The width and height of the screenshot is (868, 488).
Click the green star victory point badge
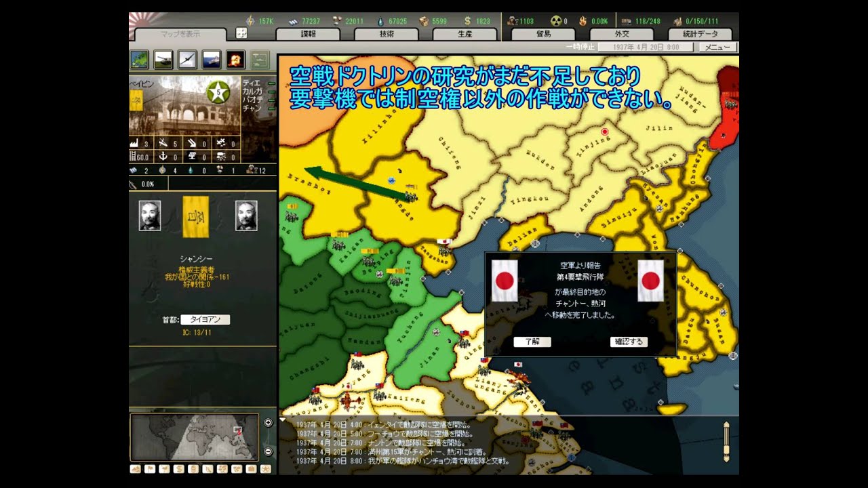pyautogui.click(x=218, y=92)
